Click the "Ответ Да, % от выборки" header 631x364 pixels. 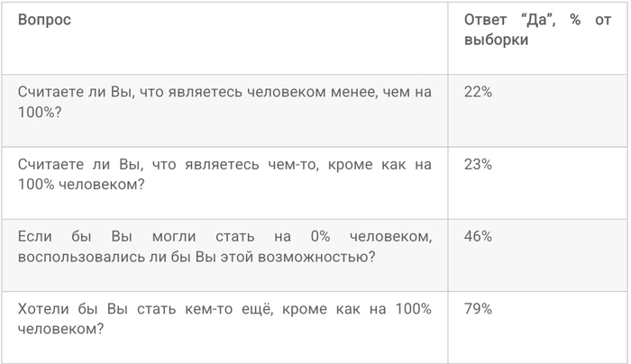coord(537,31)
